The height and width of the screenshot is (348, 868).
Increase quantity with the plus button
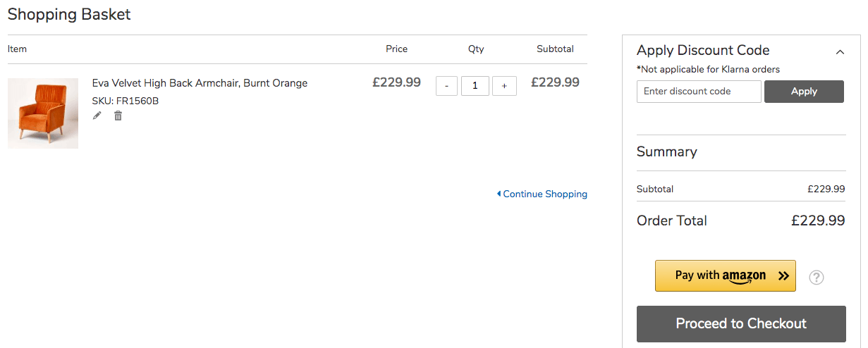(x=504, y=86)
